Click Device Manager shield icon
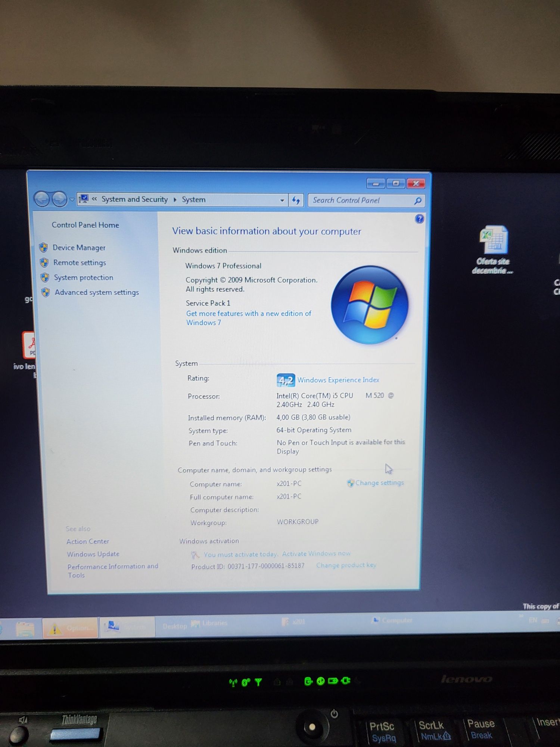The height and width of the screenshot is (747, 560). point(43,247)
